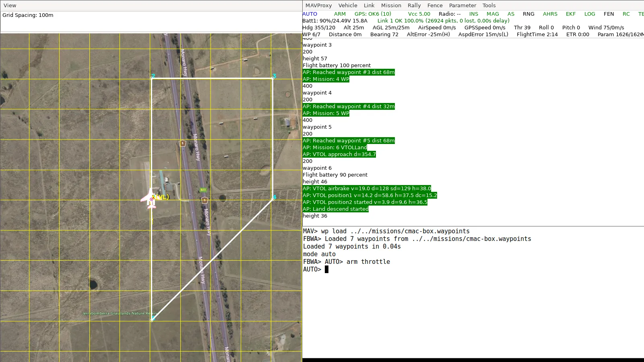Click the Grid Spacing: 100m label
The height and width of the screenshot is (362, 644).
point(28,15)
